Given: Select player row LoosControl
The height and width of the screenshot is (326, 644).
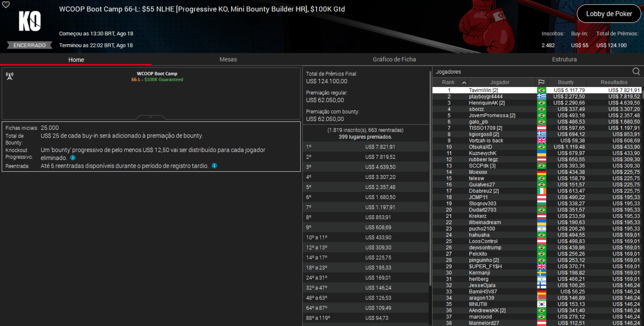Looking at the screenshot, I should pos(537,241).
